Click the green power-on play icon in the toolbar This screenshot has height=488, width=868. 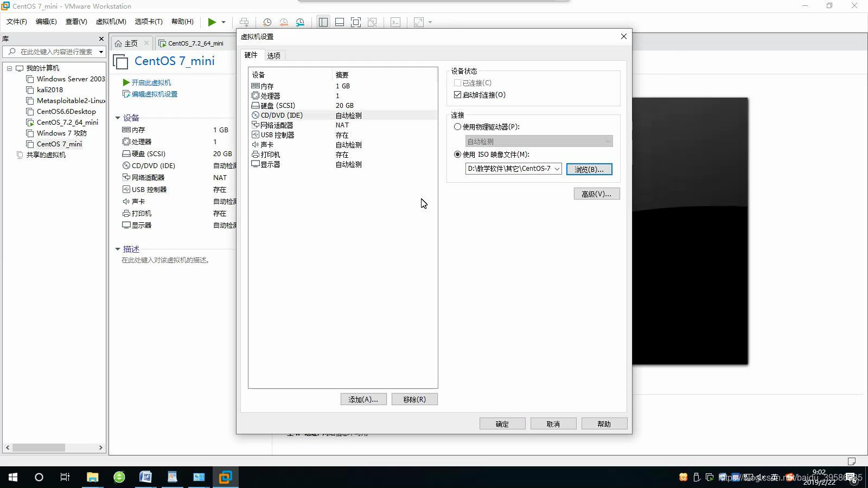(x=212, y=22)
